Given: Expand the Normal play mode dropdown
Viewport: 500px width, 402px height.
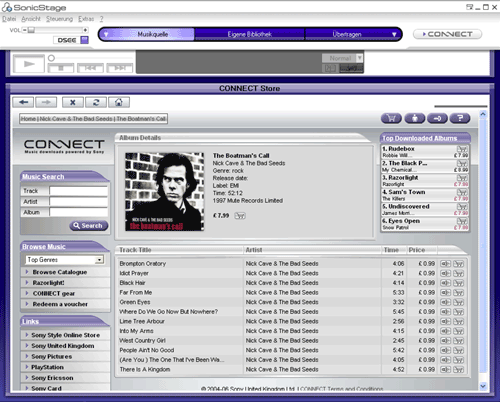Looking at the screenshot, I should [x=359, y=58].
